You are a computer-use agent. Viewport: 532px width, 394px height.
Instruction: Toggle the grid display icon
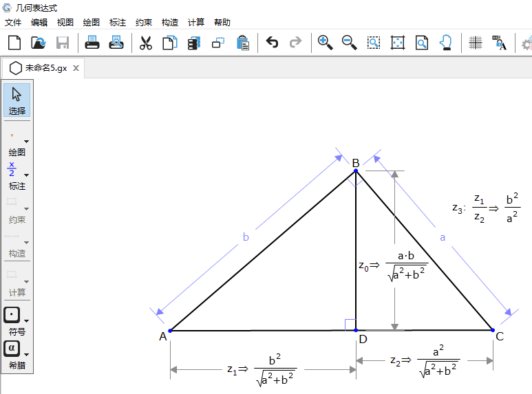click(x=475, y=43)
